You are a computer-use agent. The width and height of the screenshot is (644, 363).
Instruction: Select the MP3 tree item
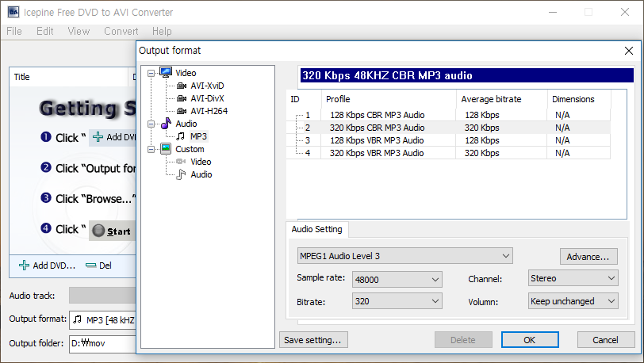[198, 136]
